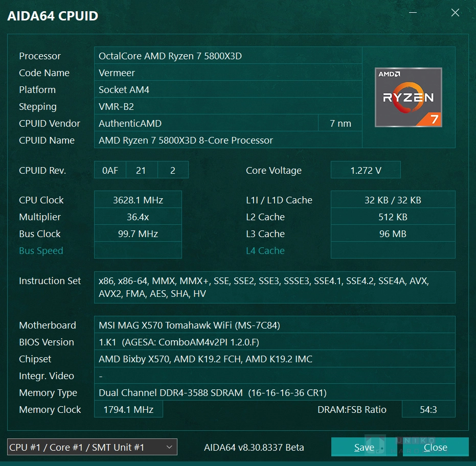The image size is (476, 466).
Task: Click the CPUID Rev. 2 cell
Action: click(x=173, y=170)
